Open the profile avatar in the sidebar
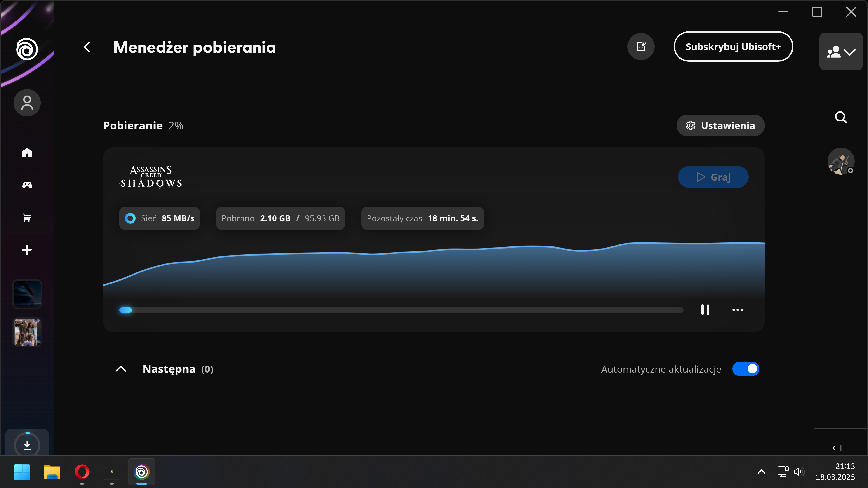Image resolution: width=868 pixels, height=488 pixels. point(27,103)
